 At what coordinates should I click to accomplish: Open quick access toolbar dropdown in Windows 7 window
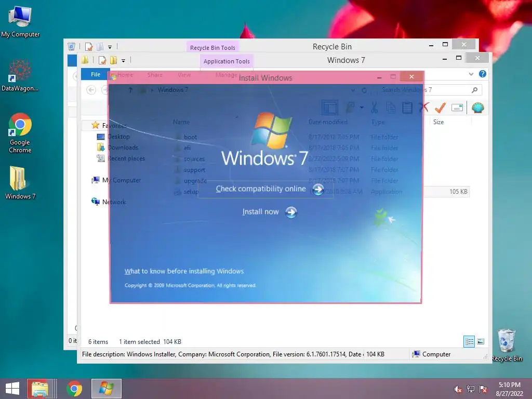pyautogui.click(x=124, y=61)
